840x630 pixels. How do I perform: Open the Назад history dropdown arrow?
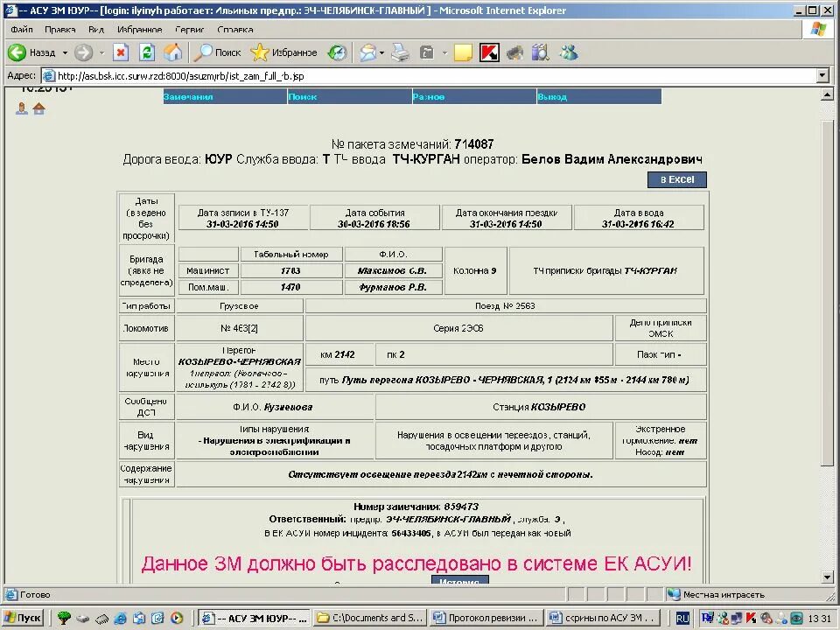coord(65,53)
